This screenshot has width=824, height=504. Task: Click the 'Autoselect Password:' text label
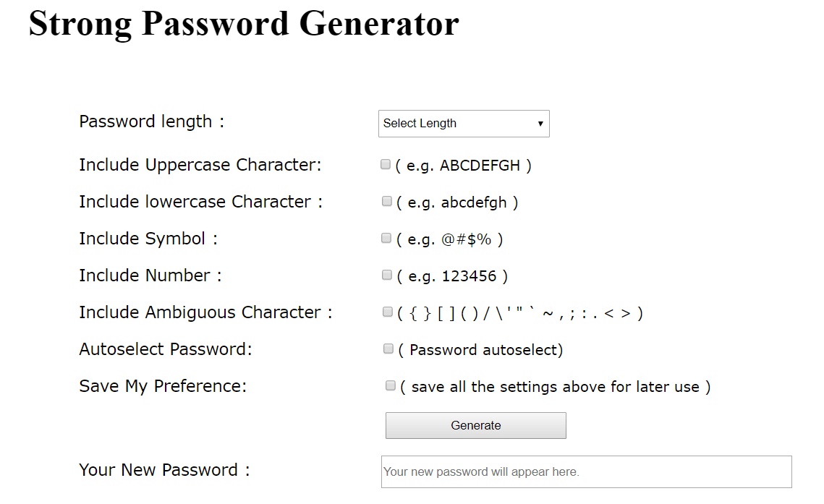[166, 349]
